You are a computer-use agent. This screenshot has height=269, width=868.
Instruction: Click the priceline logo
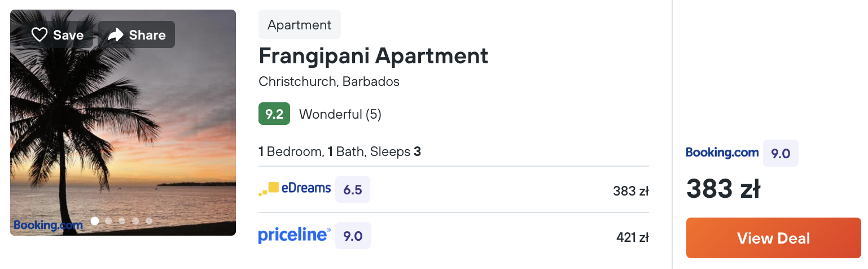tap(295, 236)
